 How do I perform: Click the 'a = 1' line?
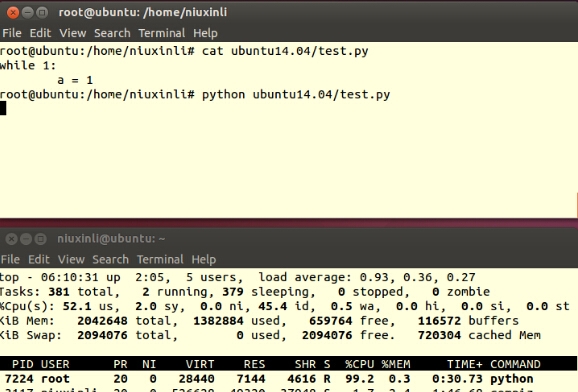pyautogui.click(x=75, y=80)
